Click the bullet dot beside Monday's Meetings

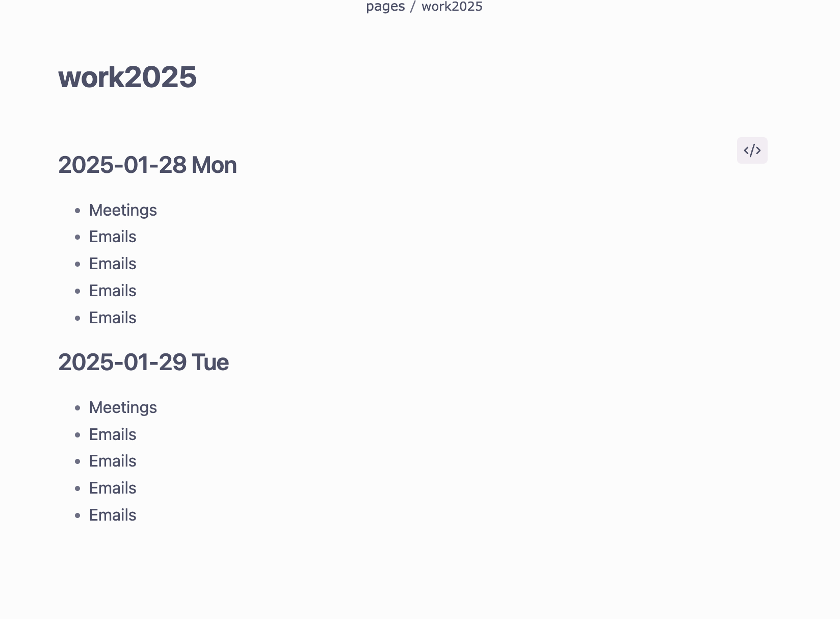[x=77, y=210]
